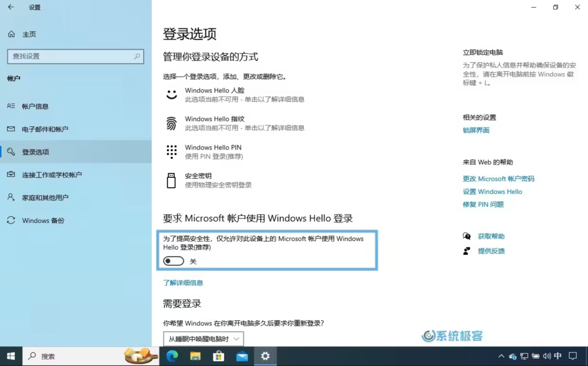Minimize the Settings window

tap(534, 7)
